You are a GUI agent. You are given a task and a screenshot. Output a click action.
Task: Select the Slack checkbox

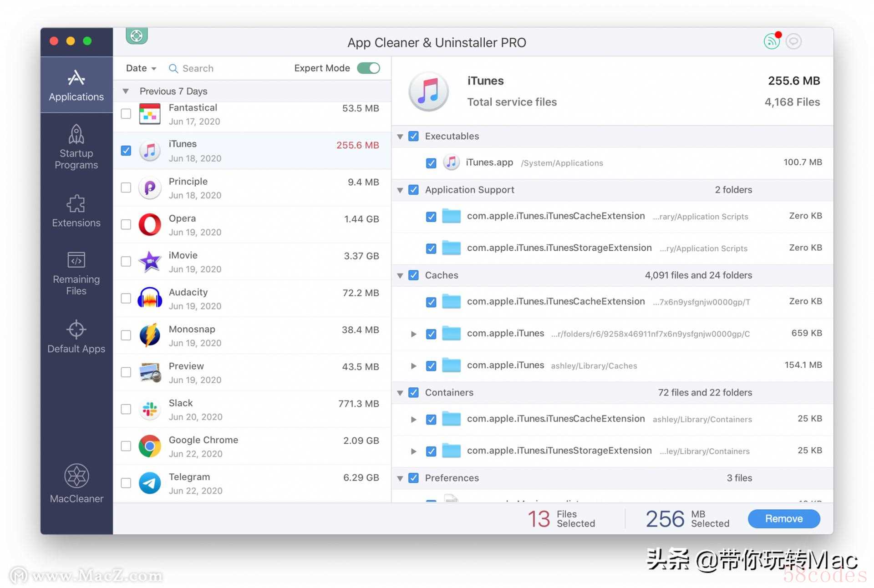[x=126, y=409]
